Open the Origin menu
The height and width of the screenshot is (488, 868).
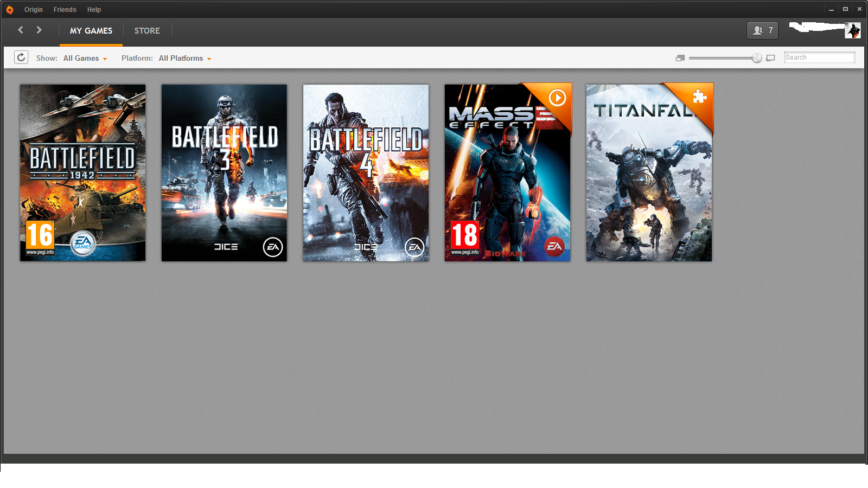[34, 10]
